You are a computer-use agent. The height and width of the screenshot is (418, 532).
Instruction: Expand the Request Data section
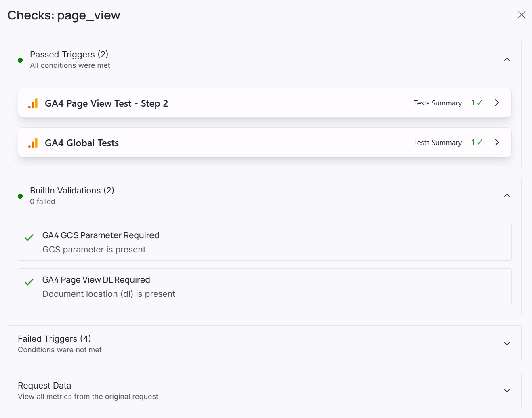(507, 391)
